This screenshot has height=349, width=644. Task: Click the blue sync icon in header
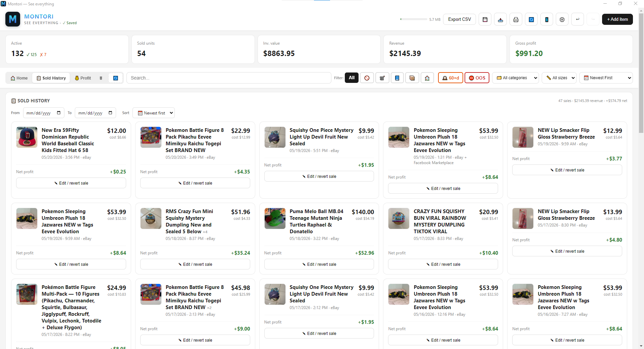(x=531, y=19)
